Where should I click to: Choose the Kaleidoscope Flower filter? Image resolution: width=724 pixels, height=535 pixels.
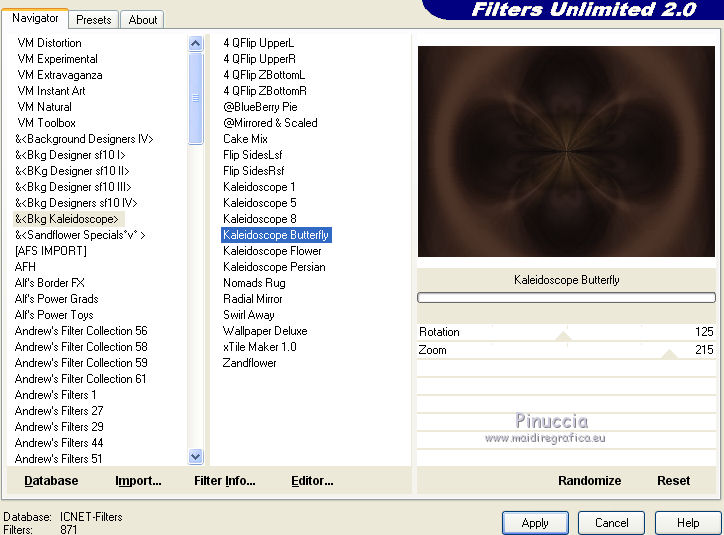272,251
